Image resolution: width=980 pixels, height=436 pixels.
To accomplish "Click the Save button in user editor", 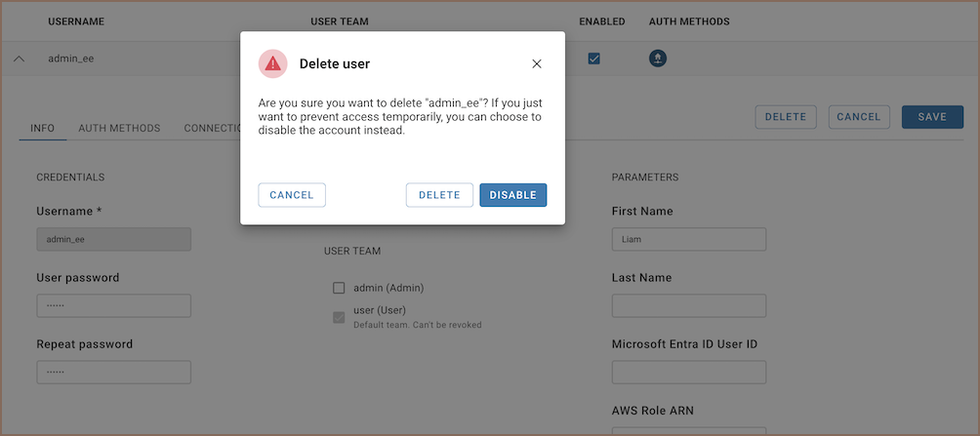I will click(x=931, y=117).
